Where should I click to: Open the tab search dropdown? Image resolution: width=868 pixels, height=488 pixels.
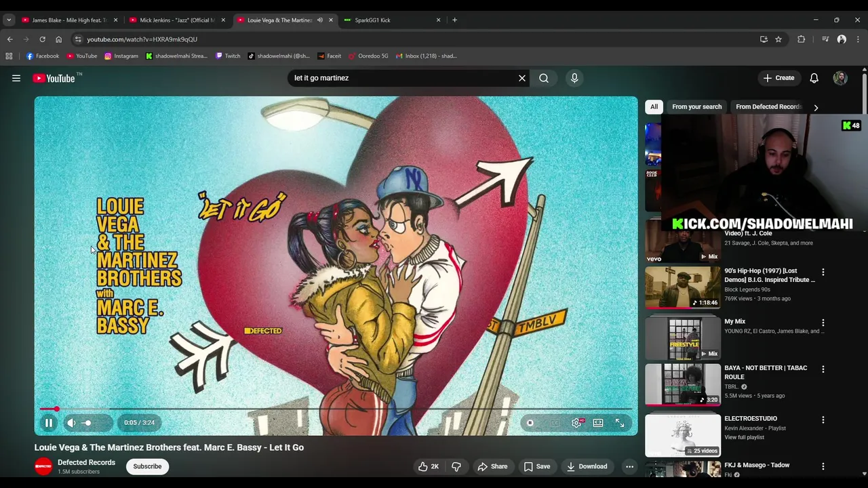[x=9, y=20]
